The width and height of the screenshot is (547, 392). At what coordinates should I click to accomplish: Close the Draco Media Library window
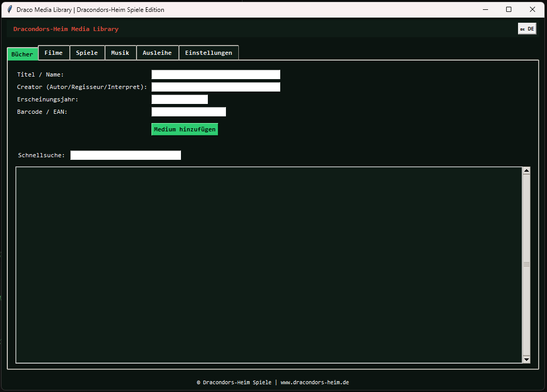click(533, 9)
